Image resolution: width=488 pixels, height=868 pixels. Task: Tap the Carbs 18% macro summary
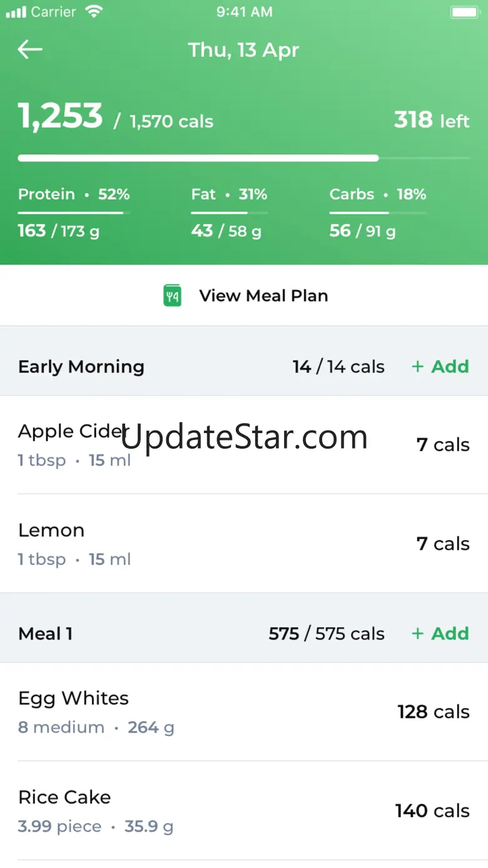pyautogui.click(x=377, y=195)
